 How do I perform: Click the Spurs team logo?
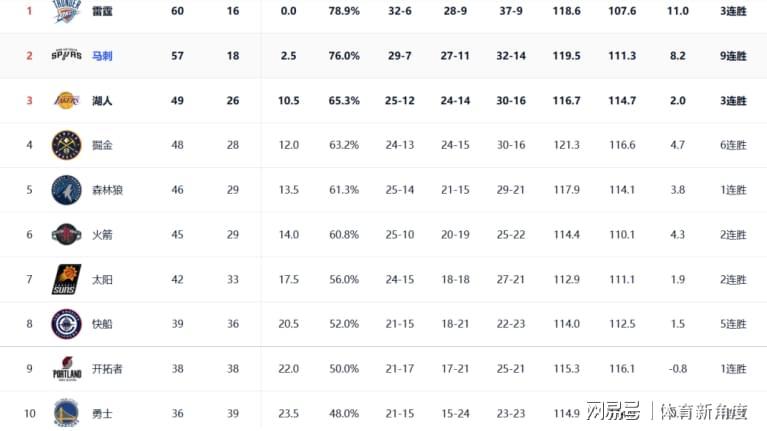(x=67, y=55)
